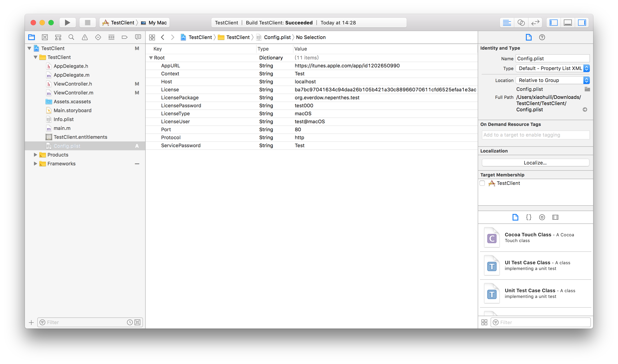
Task: Switch to the Standard editor
Action: coord(507,23)
